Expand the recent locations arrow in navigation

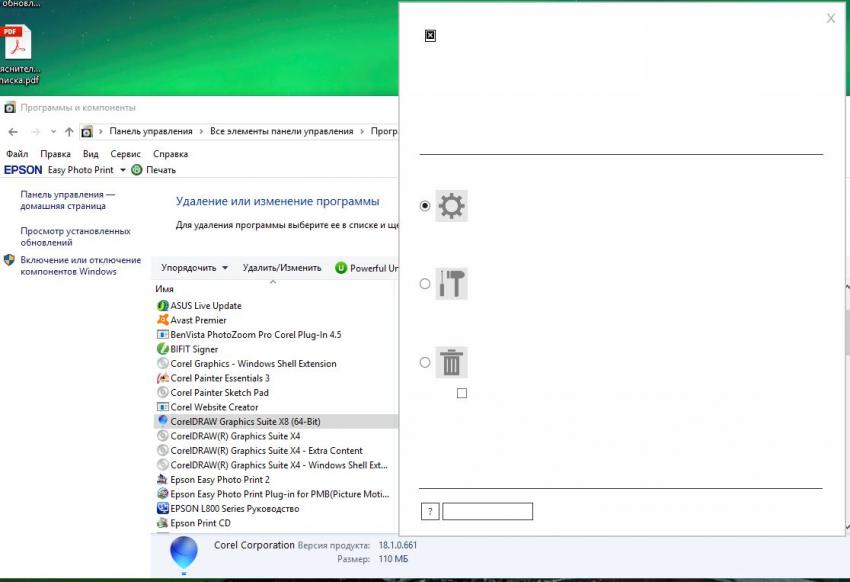pyautogui.click(x=53, y=132)
